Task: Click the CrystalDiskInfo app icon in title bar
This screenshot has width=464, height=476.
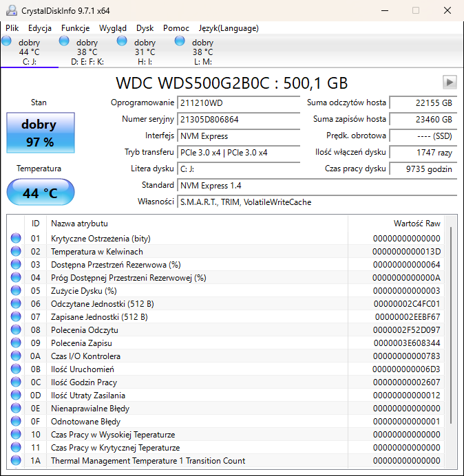Action: (10, 10)
